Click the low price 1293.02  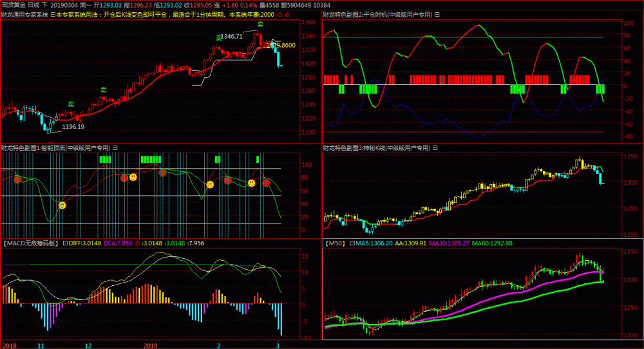coord(171,5)
